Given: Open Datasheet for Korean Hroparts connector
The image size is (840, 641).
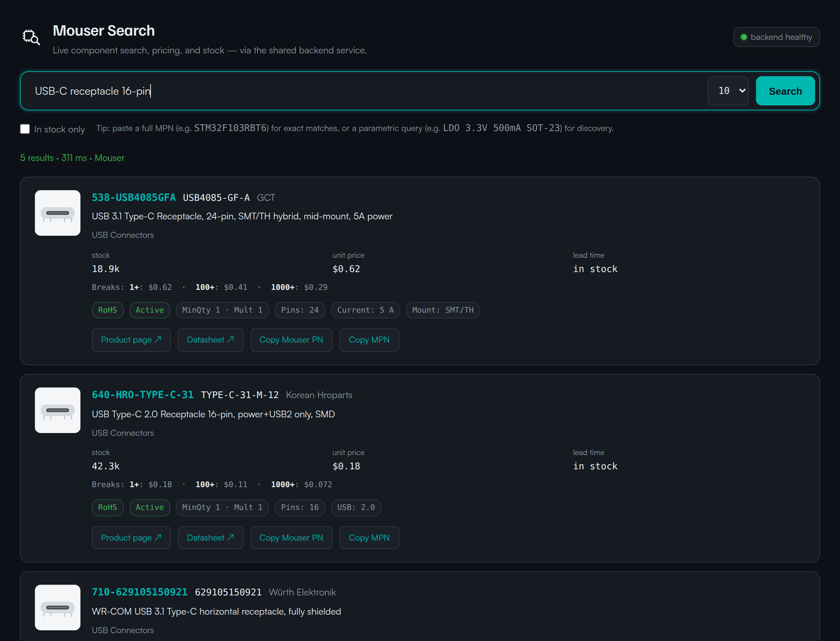Looking at the screenshot, I should coord(211,538).
